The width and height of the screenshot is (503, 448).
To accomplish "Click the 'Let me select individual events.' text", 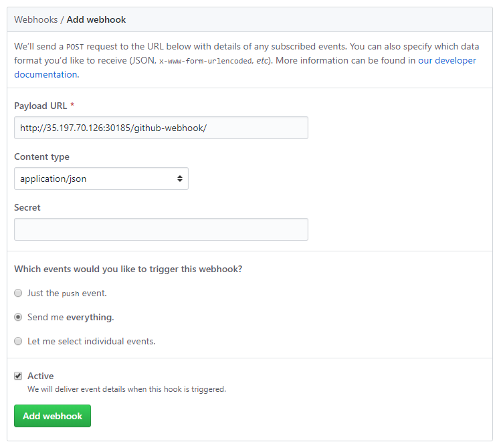I will click(x=91, y=341).
